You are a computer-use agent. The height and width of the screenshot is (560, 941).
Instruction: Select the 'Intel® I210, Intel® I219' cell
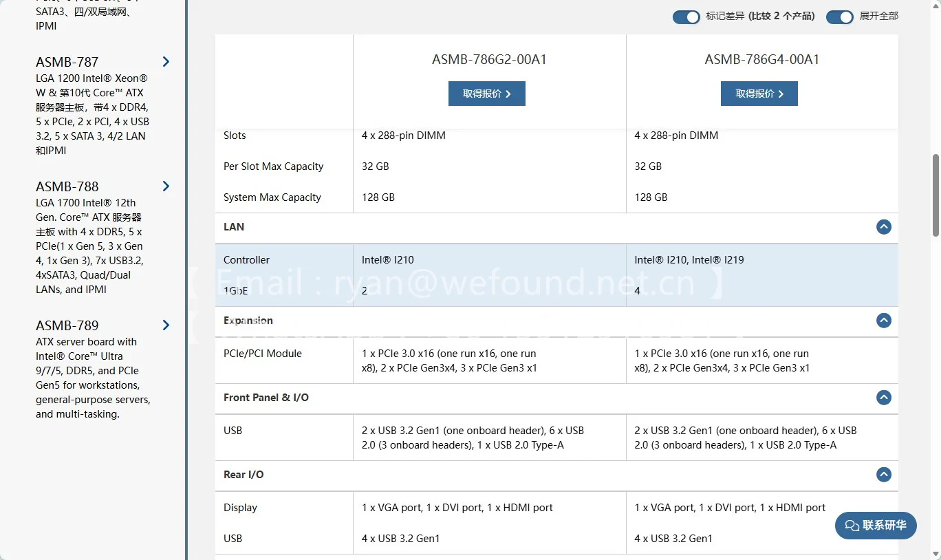(689, 260)
